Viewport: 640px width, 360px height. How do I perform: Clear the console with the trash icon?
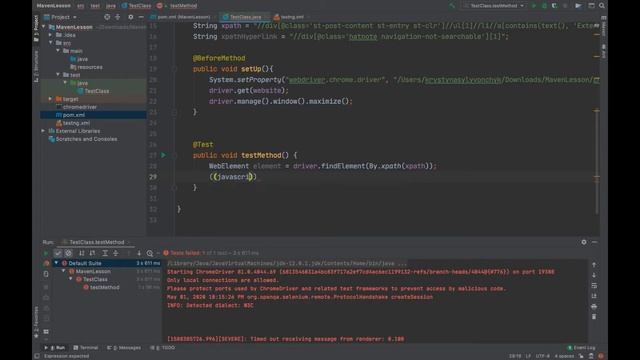[x=594, y=317]
